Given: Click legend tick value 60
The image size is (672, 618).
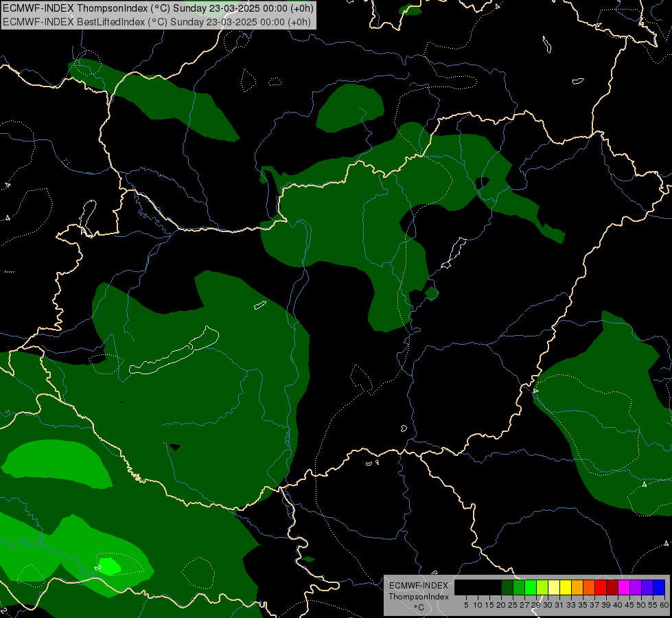Looking at the screenshot, I should pyautogui.click(x=664, y=605).
